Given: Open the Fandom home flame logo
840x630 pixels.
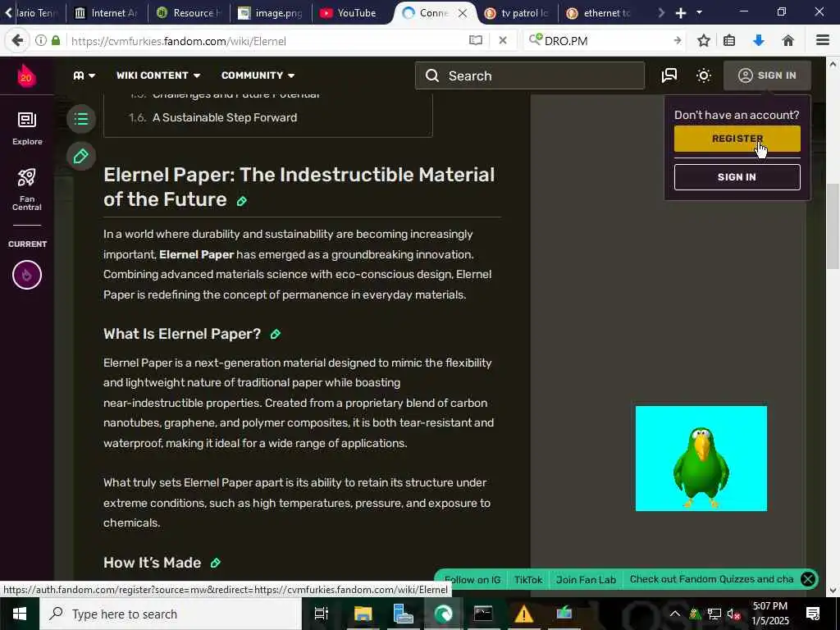Looking at the screenshot, I should 26,75.
